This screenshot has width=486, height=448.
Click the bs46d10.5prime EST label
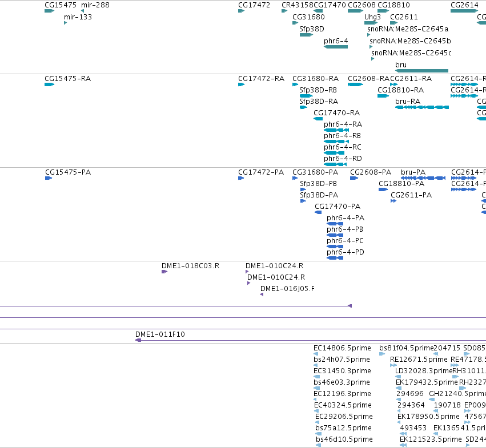click(x=344, y=439)
